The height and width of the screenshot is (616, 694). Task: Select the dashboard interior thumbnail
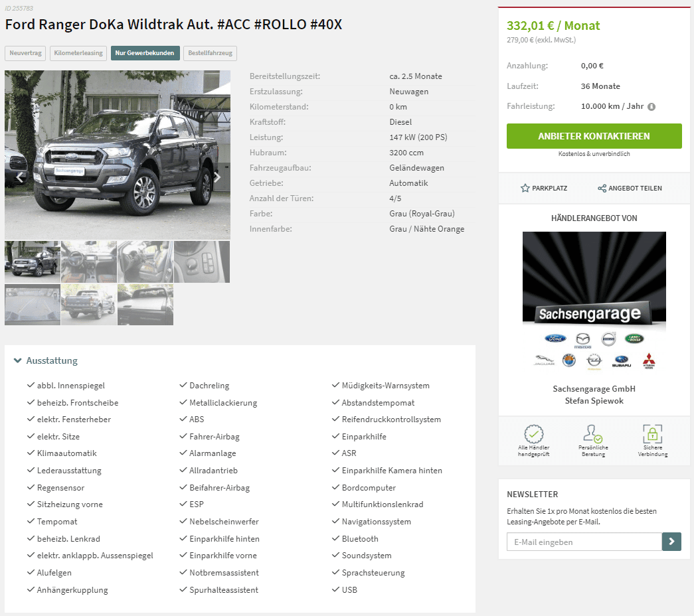[89, 262]
